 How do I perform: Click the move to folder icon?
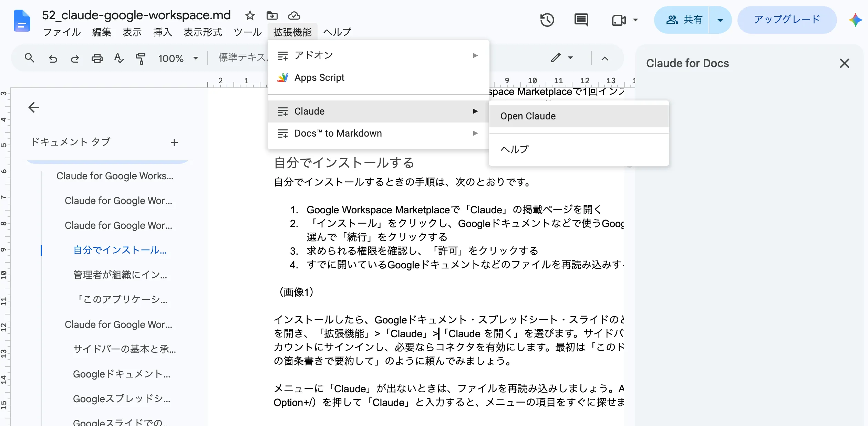pyautogui.click(x=272, y=15)
